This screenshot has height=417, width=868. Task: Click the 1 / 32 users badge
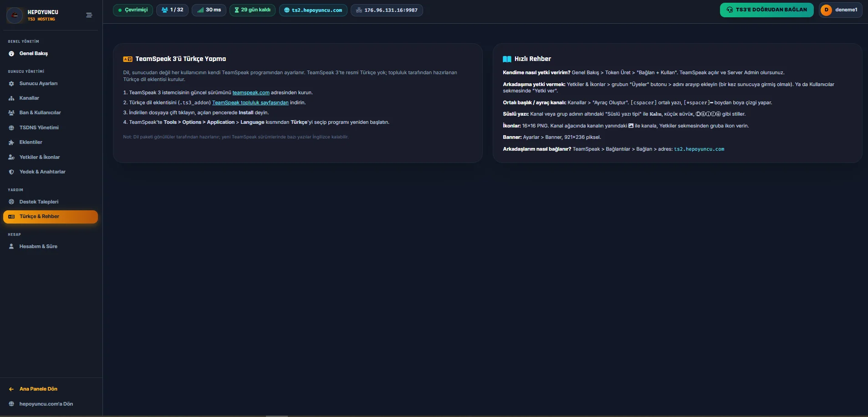tap(173, 10)
